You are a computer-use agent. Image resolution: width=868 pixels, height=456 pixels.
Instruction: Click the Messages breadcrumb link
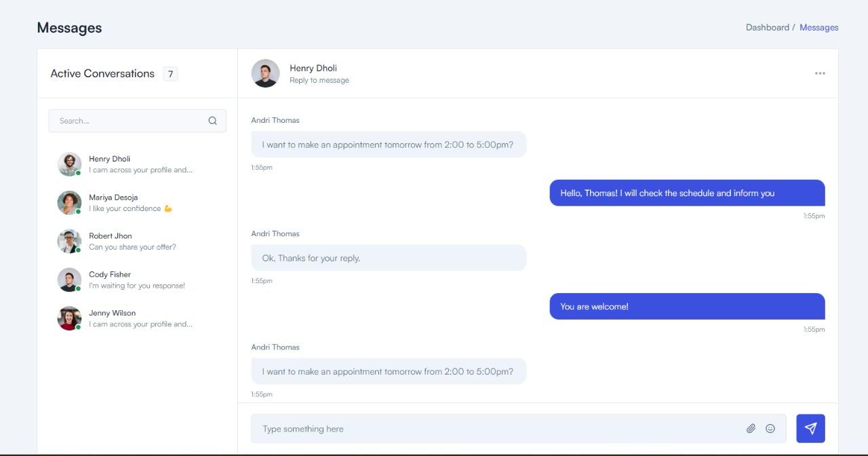pos(818,27)
